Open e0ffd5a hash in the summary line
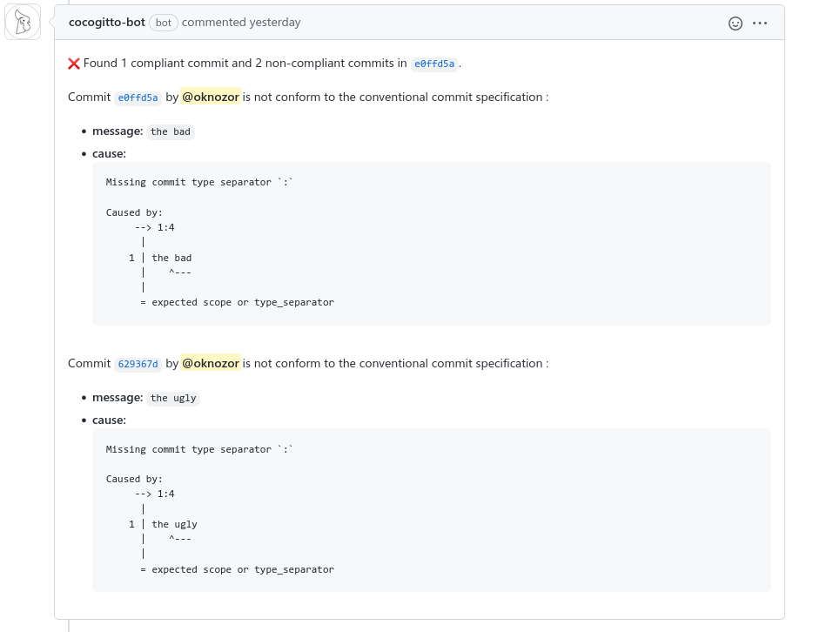The width and height of the screenshot is (840, 632). [434, 64]
